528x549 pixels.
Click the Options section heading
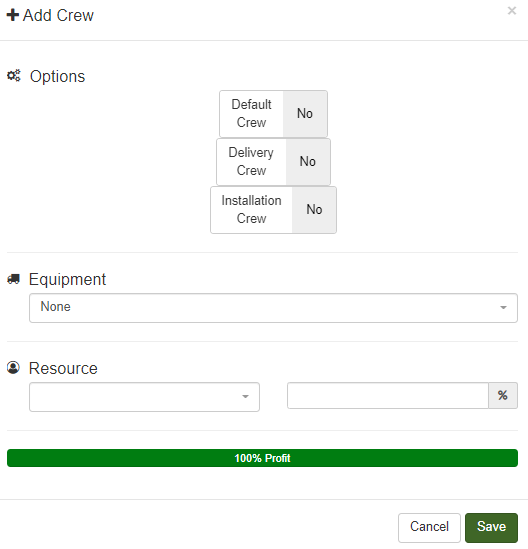(57, 76)
